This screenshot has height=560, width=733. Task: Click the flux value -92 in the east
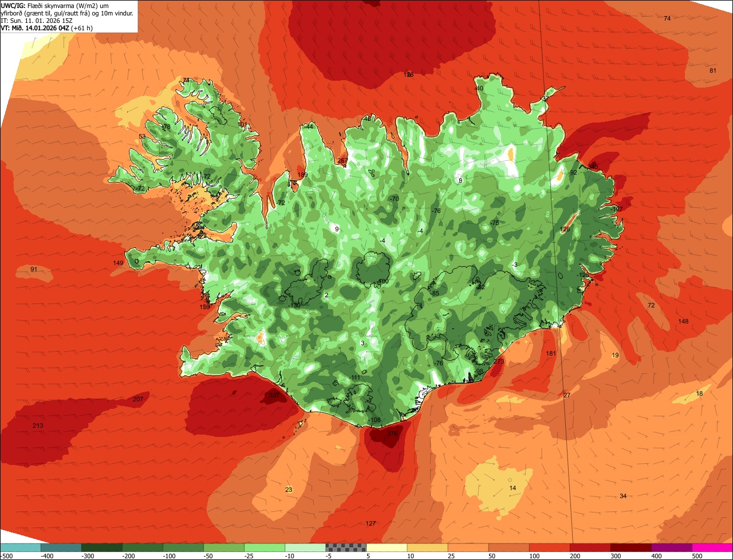[x=573, y=172]
